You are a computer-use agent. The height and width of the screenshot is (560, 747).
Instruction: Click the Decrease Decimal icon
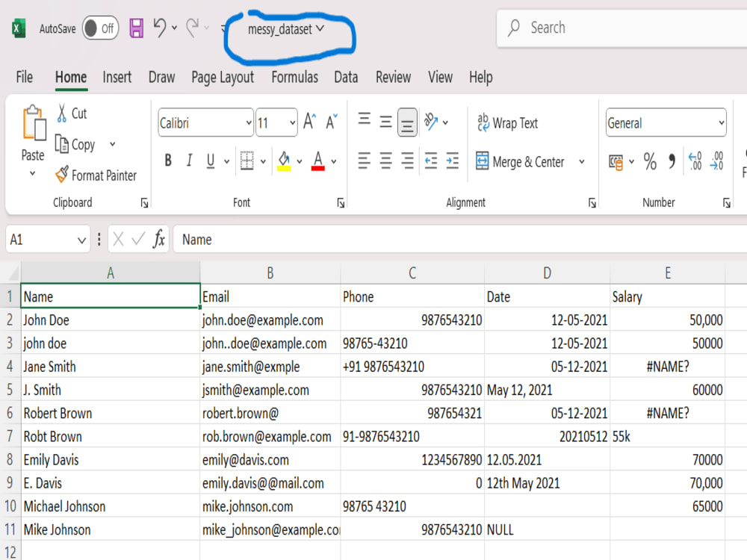point(717,161)
